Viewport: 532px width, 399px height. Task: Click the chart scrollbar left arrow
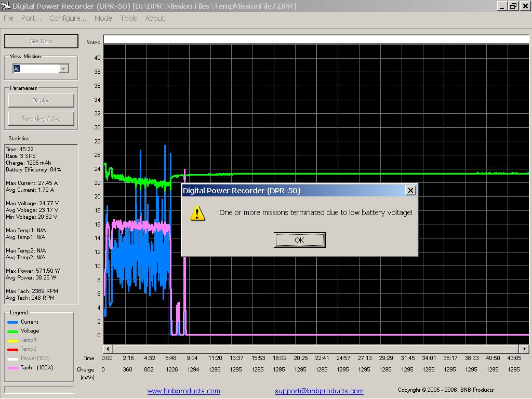tap(108, 349)
